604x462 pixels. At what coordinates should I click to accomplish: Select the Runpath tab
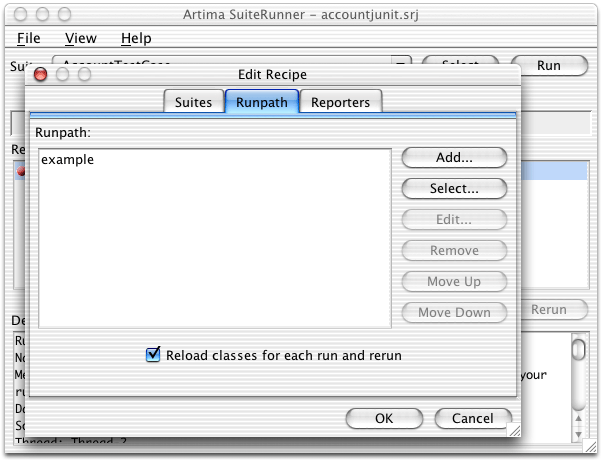pyautogui.click(x=262, y=102)
